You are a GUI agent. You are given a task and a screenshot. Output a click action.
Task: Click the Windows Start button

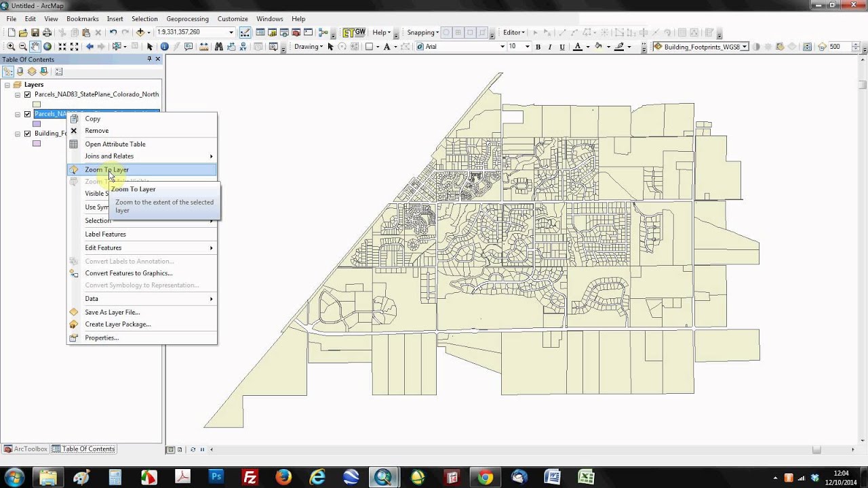point(14,477)
